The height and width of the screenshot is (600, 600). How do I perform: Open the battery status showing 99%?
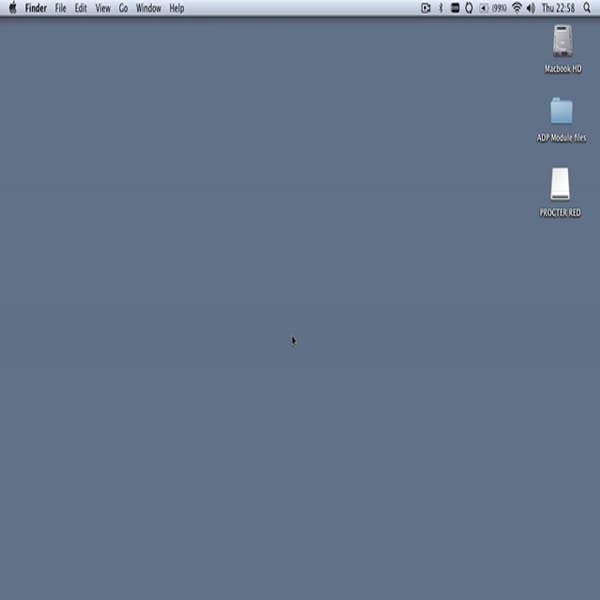click(493, 8)
